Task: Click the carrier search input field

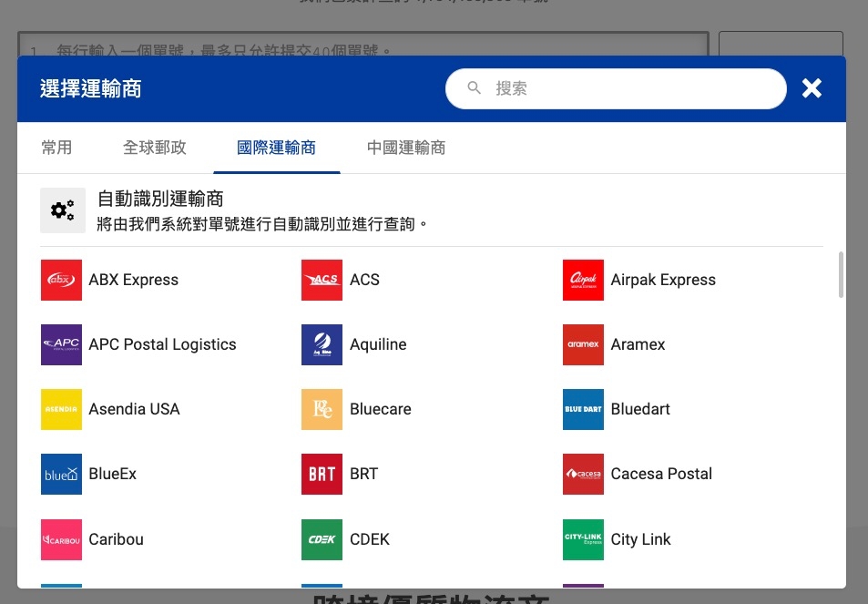Action: click(x=628, y=88)
